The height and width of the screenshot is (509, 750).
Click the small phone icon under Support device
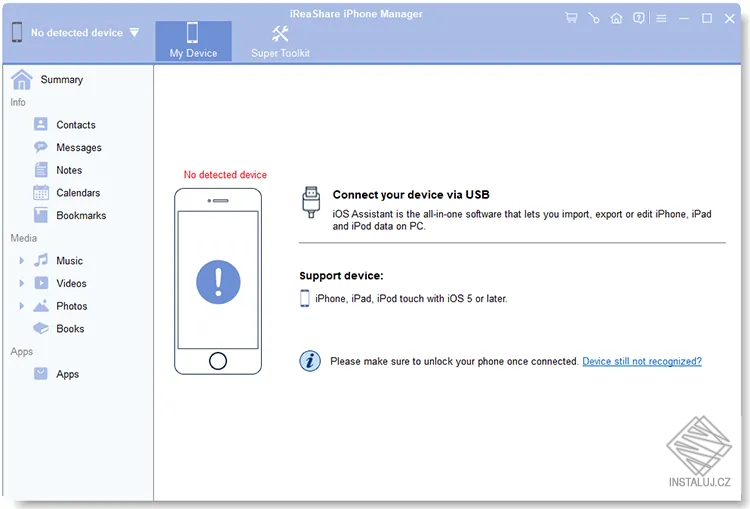305,298
